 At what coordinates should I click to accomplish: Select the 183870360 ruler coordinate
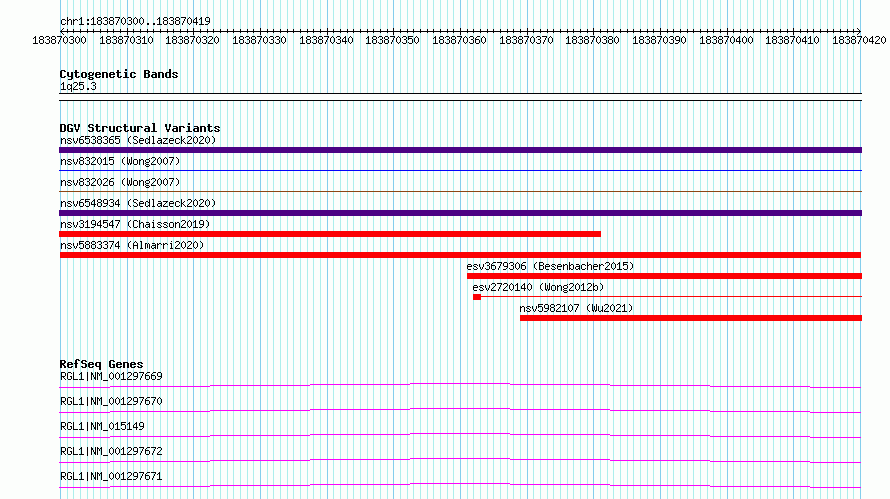pyautogui.click(x=459, y=40)
